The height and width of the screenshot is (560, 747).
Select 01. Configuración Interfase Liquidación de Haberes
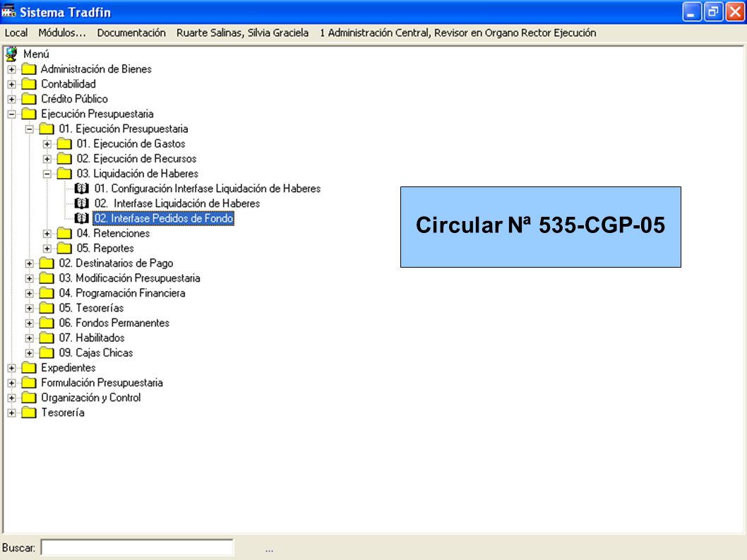tap(208, 189)
